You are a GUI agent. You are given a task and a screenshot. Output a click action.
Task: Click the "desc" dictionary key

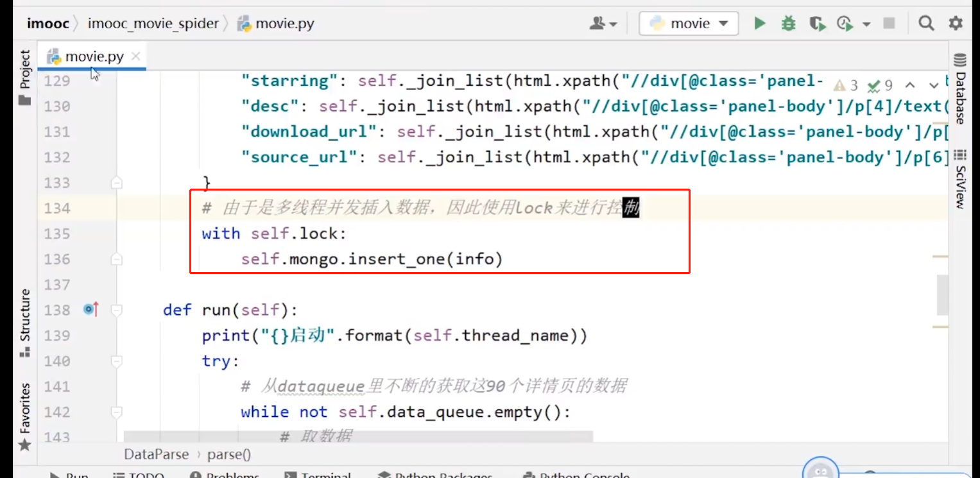[x=270, y=106]
